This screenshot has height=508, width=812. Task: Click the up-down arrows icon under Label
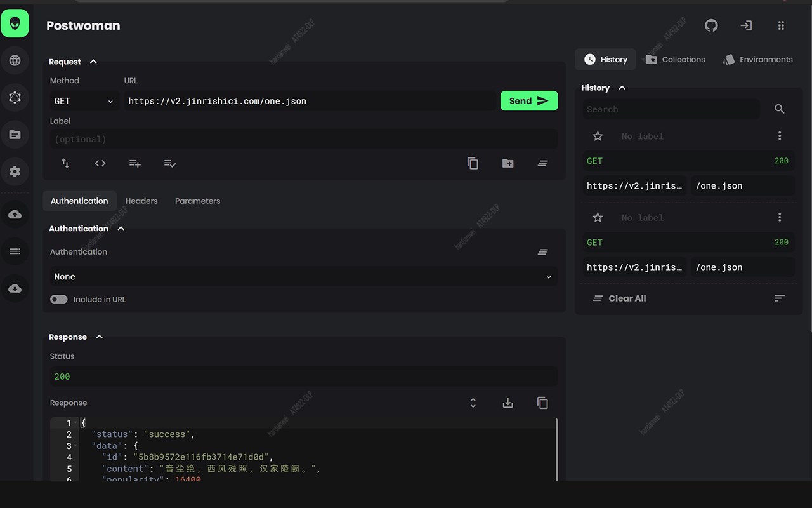point(65,163)
